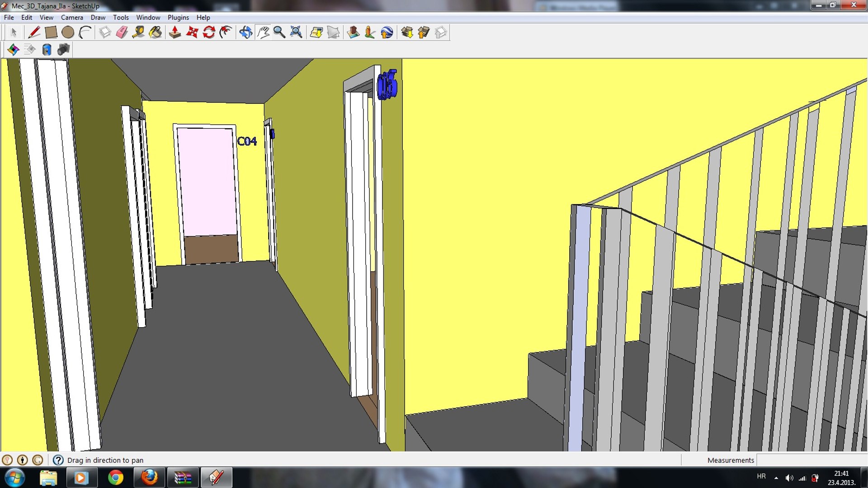The image size is (868, 488).
Task: Choose the Push/Pull tool
Action: tap(175, 33)
